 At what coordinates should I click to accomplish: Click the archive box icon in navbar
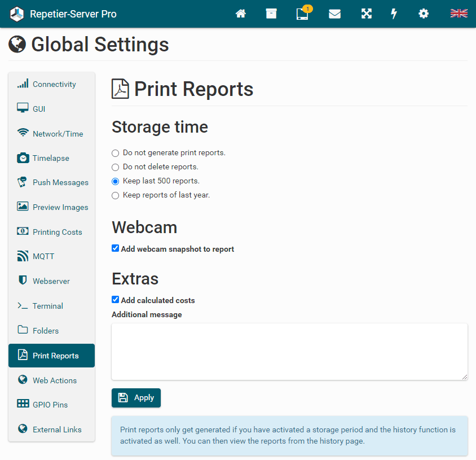point(271,14)
